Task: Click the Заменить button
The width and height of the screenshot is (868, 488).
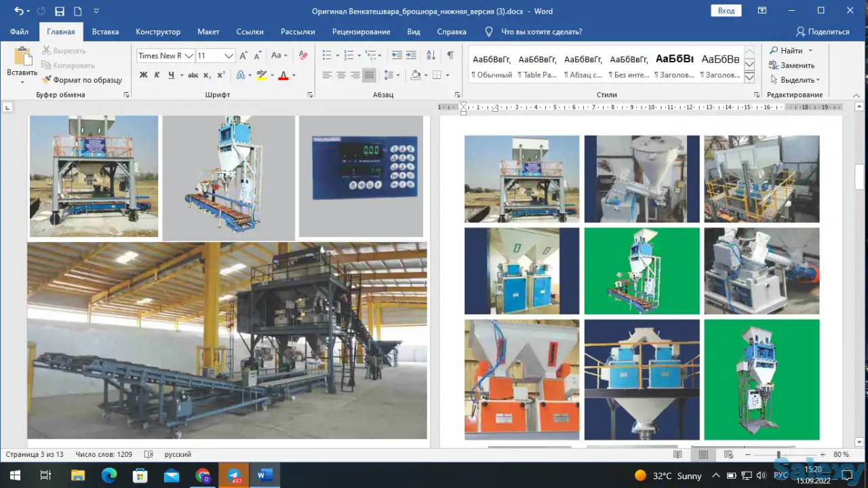Action: click(791, 65)
